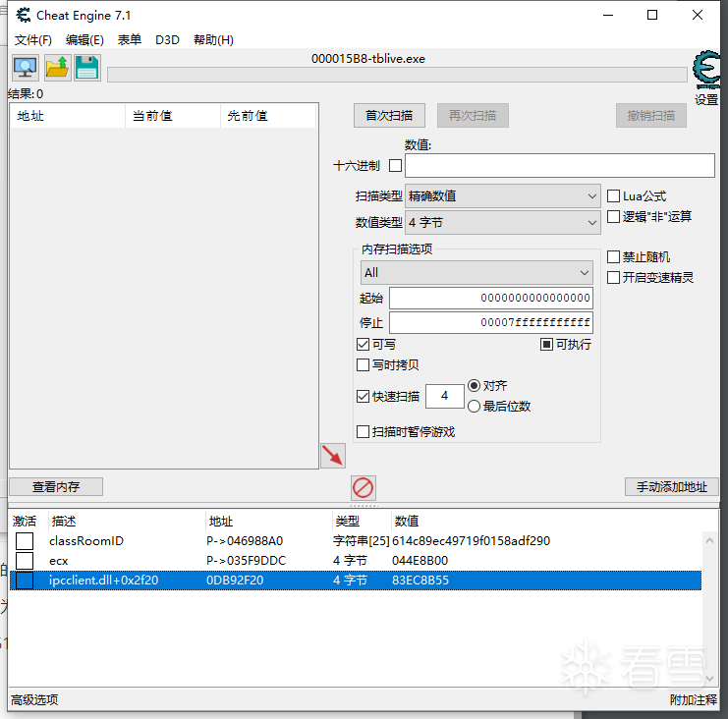The height and width of the screenshot is (719, 728).
Task: Click the 当前值 column header
Action: pyautogui.click(x=173, y=116)
